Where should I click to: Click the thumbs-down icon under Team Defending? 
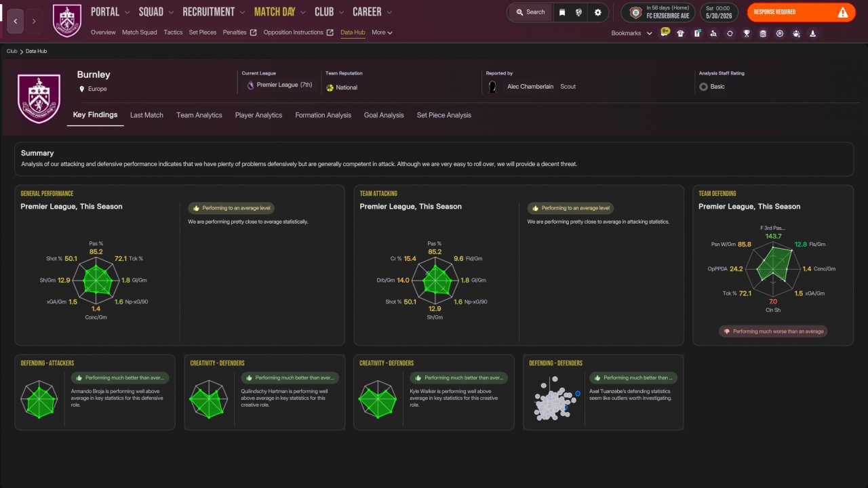(727, 331)
